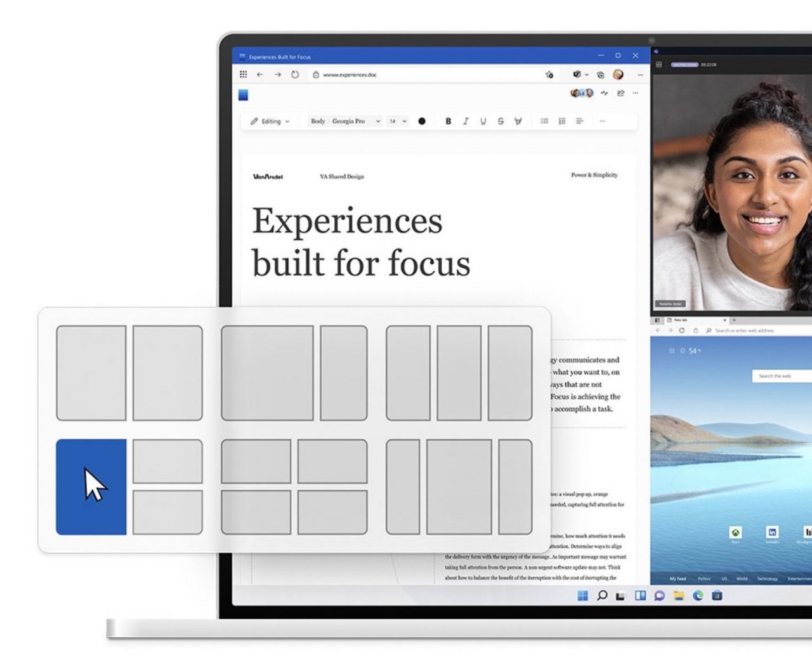The image size is (812, 667).
Task: Expand the Georgia Pro font dropdown
Action: 355,121
